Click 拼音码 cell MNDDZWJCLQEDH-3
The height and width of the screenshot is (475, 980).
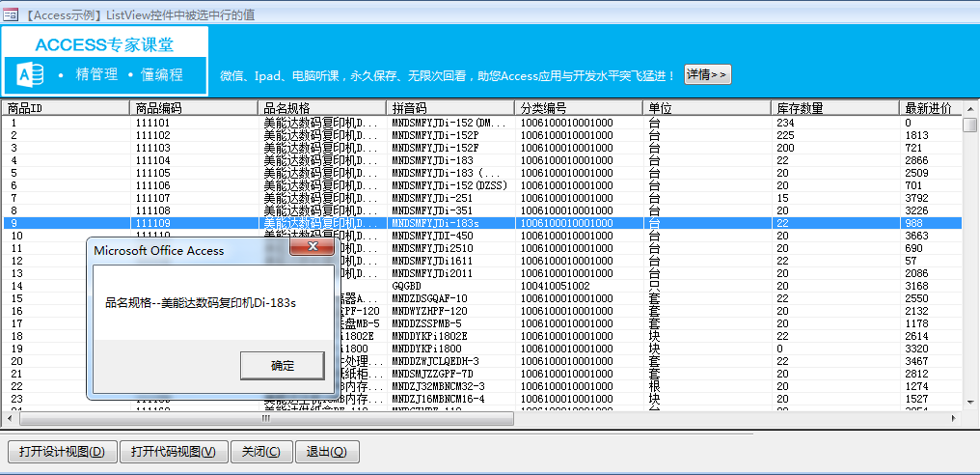pyautogui.click(x=435, y=360)
